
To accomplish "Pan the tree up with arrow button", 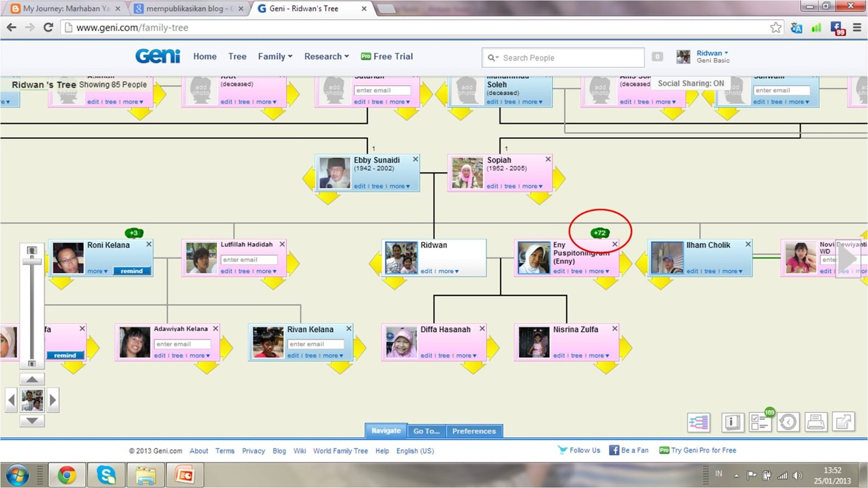I will click(32, 380).
